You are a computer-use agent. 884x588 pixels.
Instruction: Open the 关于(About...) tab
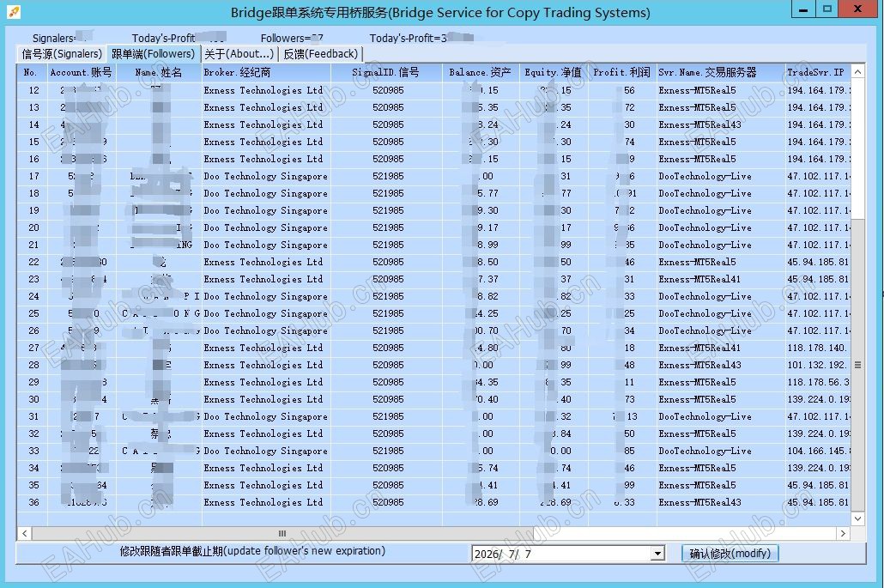click(239, 54)
